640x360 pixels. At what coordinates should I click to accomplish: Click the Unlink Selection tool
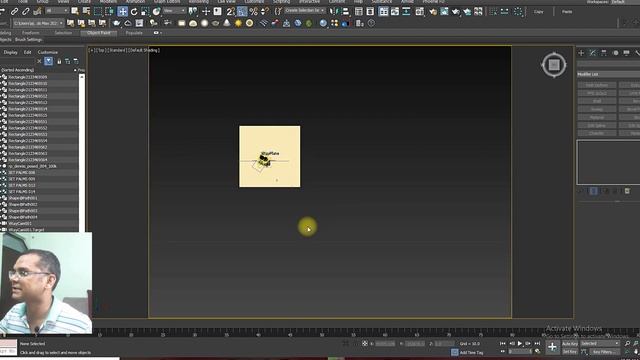pos(25,11)
